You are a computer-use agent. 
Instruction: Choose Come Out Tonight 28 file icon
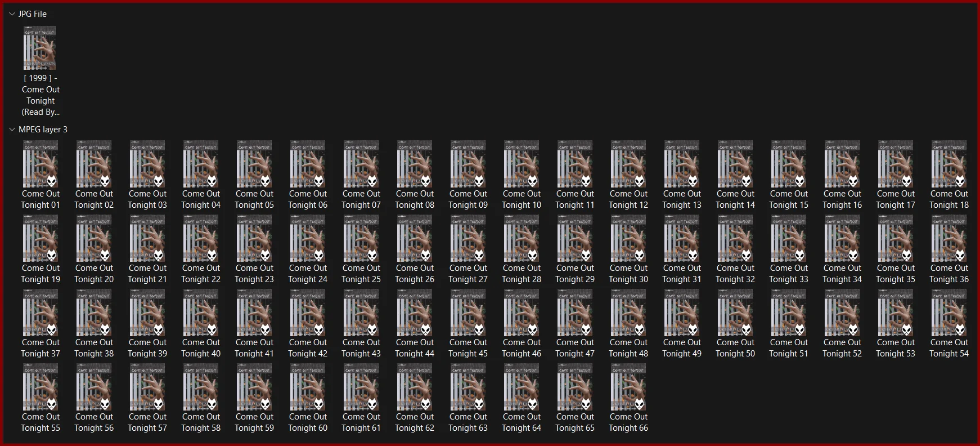pyautogui.click(x=522, y=238)
